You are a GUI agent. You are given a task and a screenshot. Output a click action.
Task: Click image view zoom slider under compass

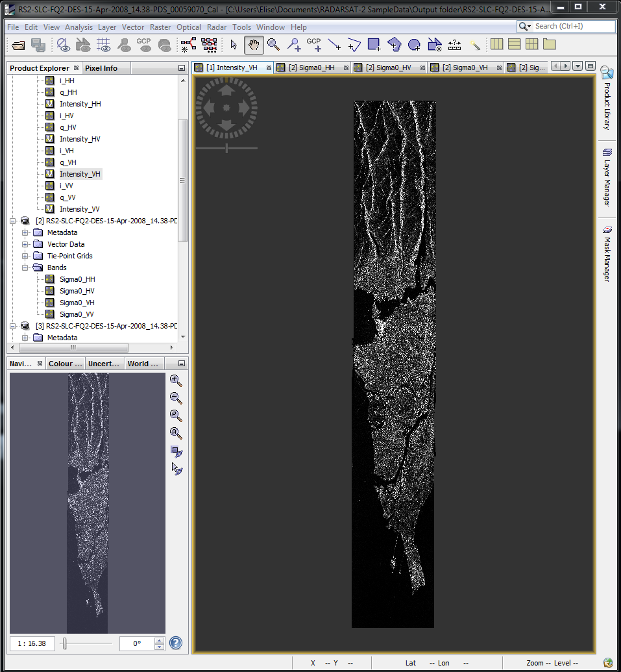[x=226, y=148]
